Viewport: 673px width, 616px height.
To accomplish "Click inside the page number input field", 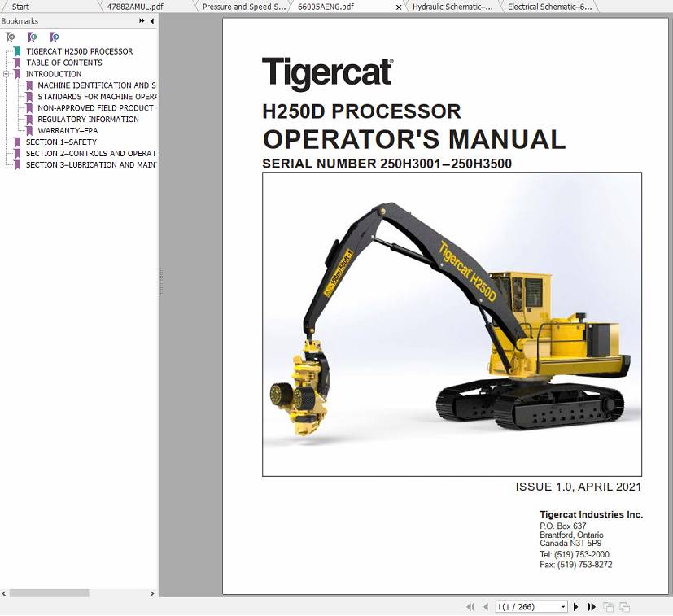I will [x=521, y=607].
